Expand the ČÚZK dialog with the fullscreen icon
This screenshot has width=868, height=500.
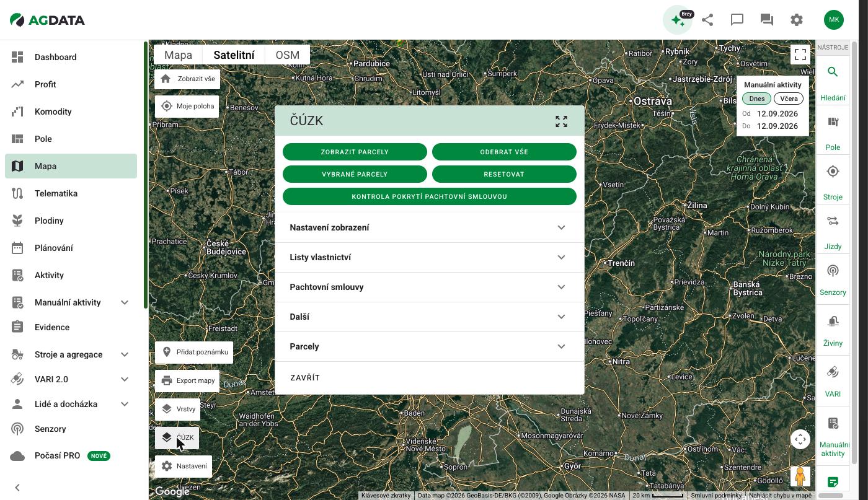click(561, 121)
